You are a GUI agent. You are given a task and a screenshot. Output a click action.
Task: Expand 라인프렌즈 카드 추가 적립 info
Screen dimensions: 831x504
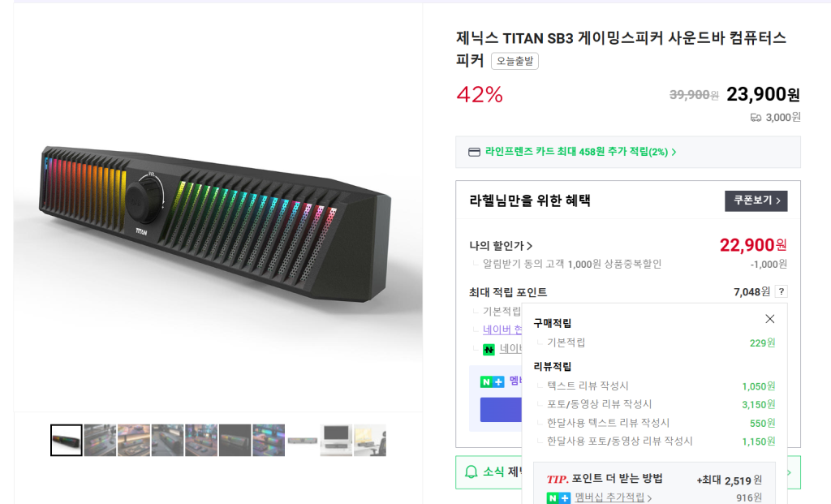(x=580, y=152)
